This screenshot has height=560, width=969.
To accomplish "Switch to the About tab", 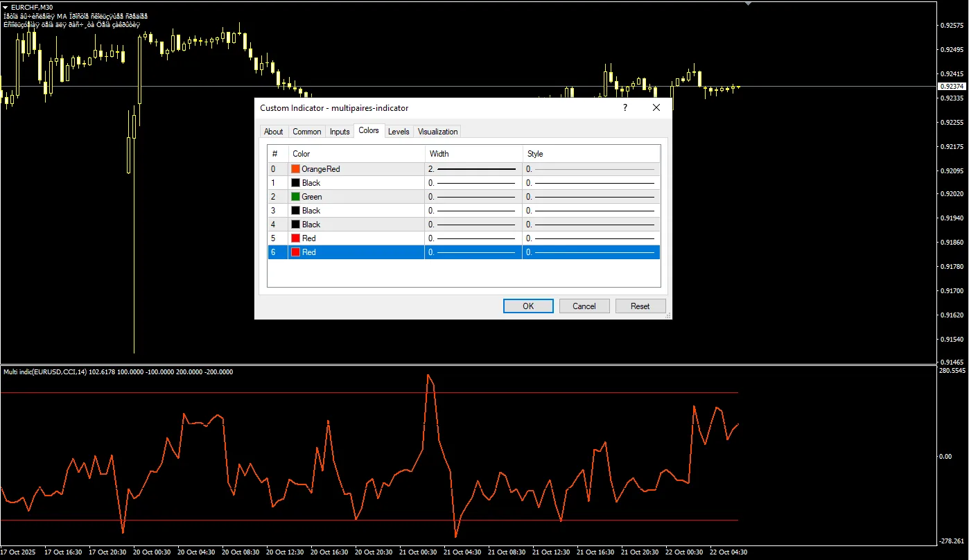I will [273, 132].
